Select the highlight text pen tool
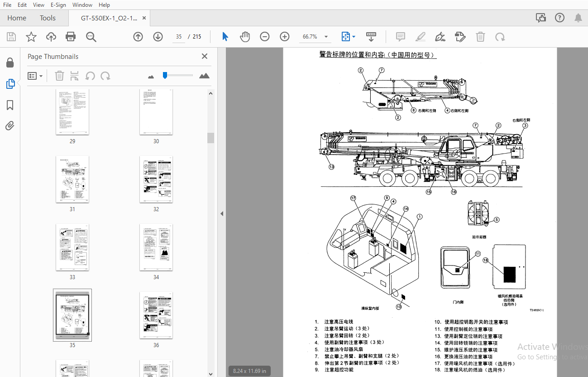588x377 pixels. tap(421, 37)
